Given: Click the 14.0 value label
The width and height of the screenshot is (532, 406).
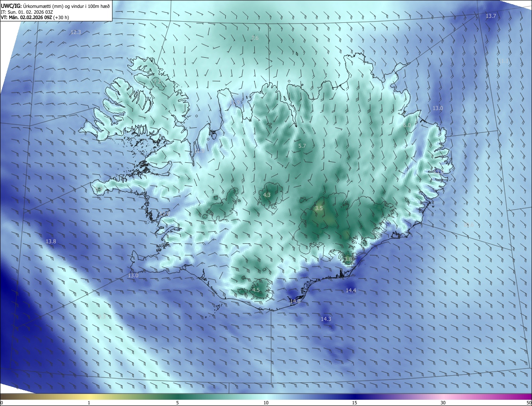Looking at the screenshot, I should (295, 301).
